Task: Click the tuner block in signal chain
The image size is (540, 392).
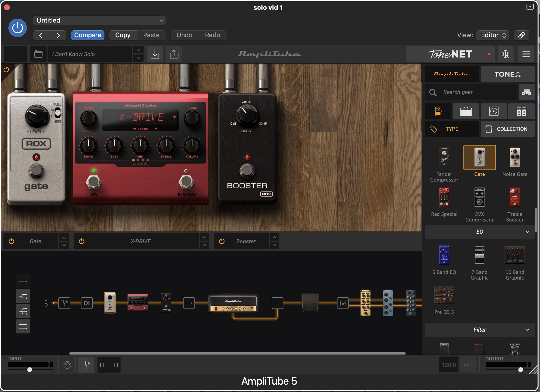Action: click(64, 303)
